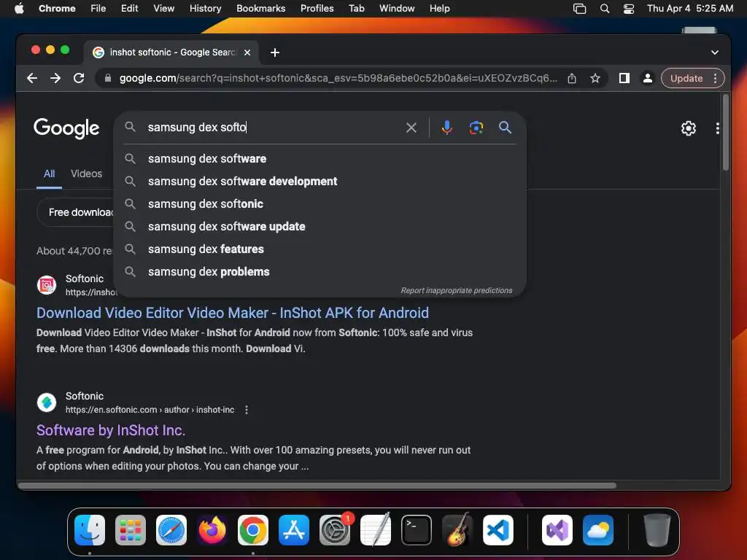Choose suggestion samsung dex softonic
Image resolution: width=747 pixels, height=560 pixels.
point(320,204)
